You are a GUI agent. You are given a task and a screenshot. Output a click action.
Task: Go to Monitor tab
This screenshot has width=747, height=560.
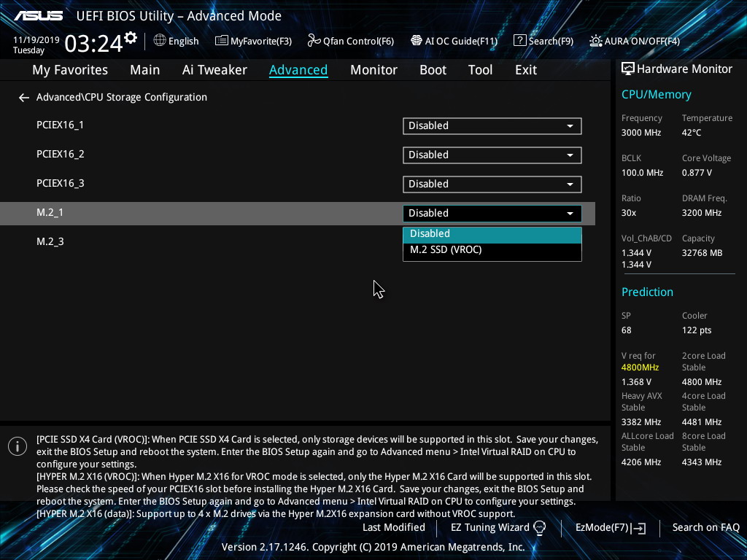[x=373, y=70]
